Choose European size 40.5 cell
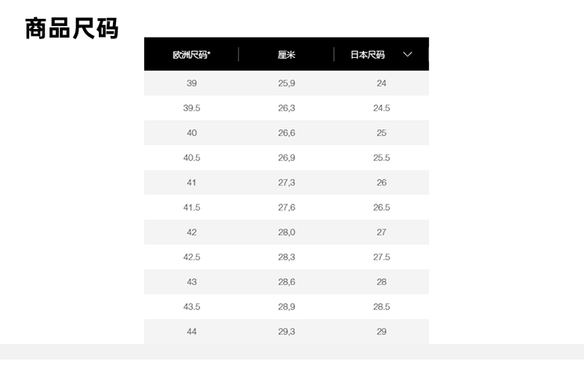 coord(192,157)
